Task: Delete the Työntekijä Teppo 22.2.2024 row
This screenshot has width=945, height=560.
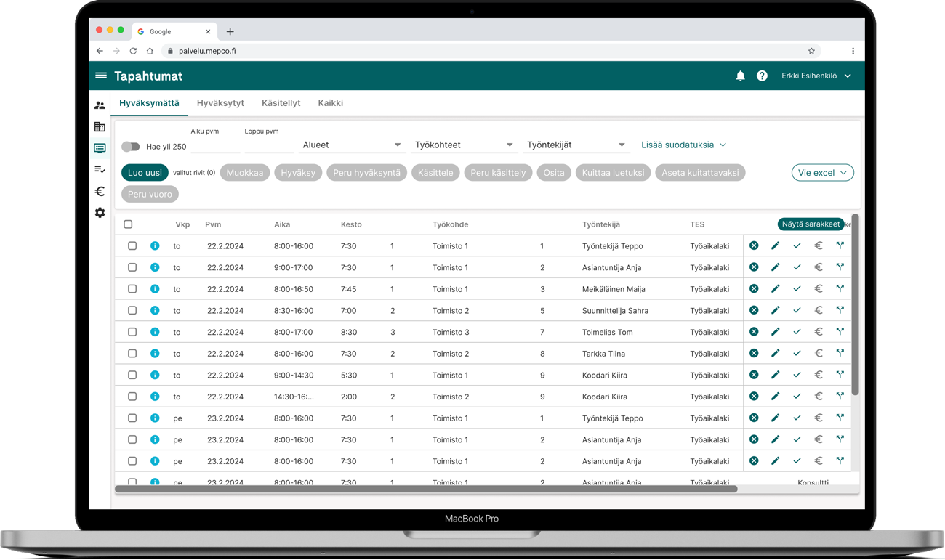Action: click(754, 246)
